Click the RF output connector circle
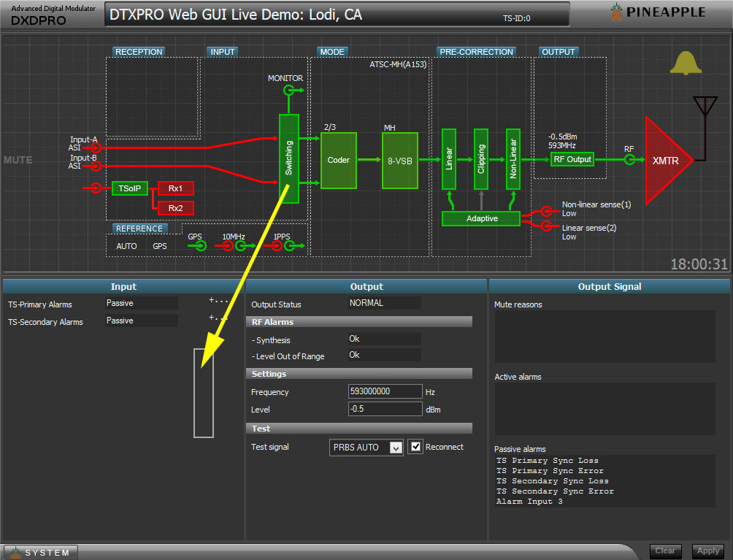Viewport: 733px width, 560px height. pyautogui.click(x=629, y=159)
